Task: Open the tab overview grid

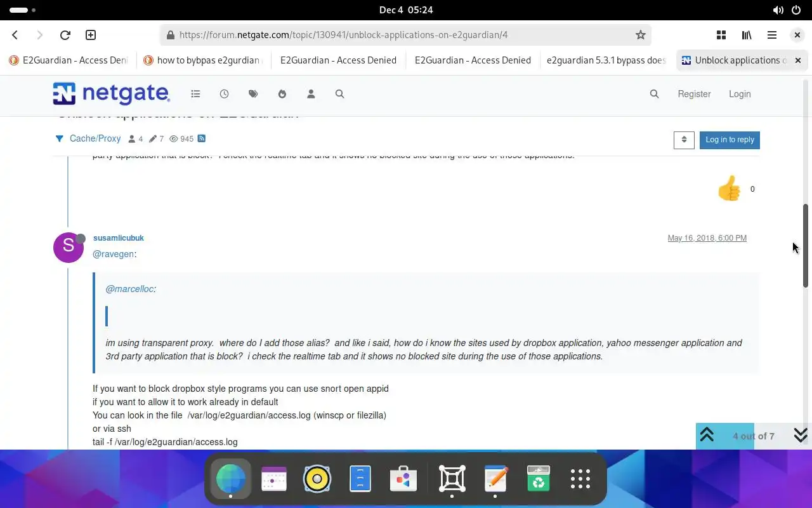Action: click(x=721, y=35)
